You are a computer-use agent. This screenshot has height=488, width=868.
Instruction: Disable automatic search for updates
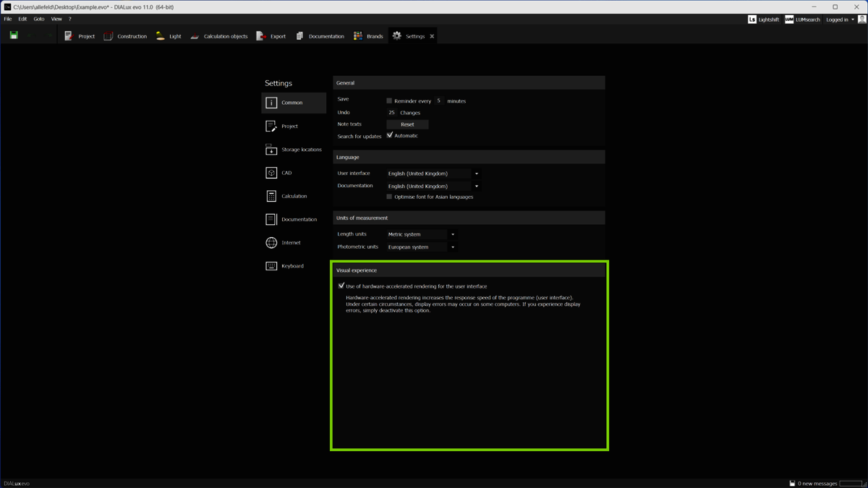tap(390, 135)
